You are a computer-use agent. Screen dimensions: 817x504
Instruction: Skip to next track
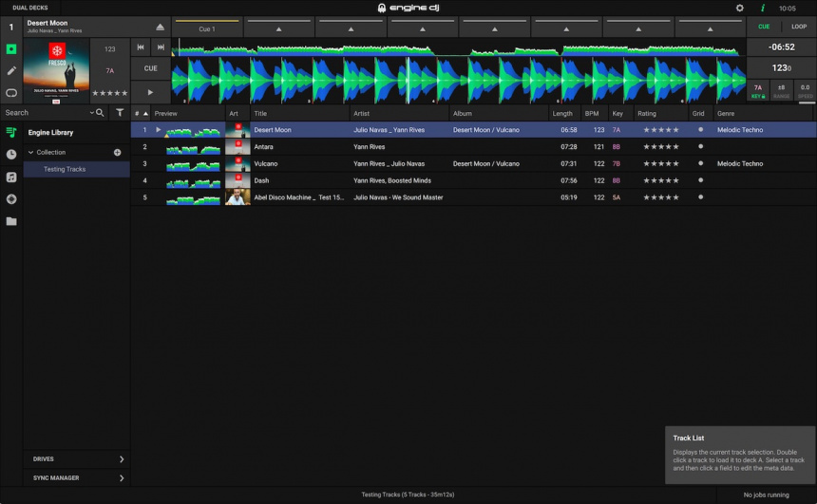[x=161, y=47]
